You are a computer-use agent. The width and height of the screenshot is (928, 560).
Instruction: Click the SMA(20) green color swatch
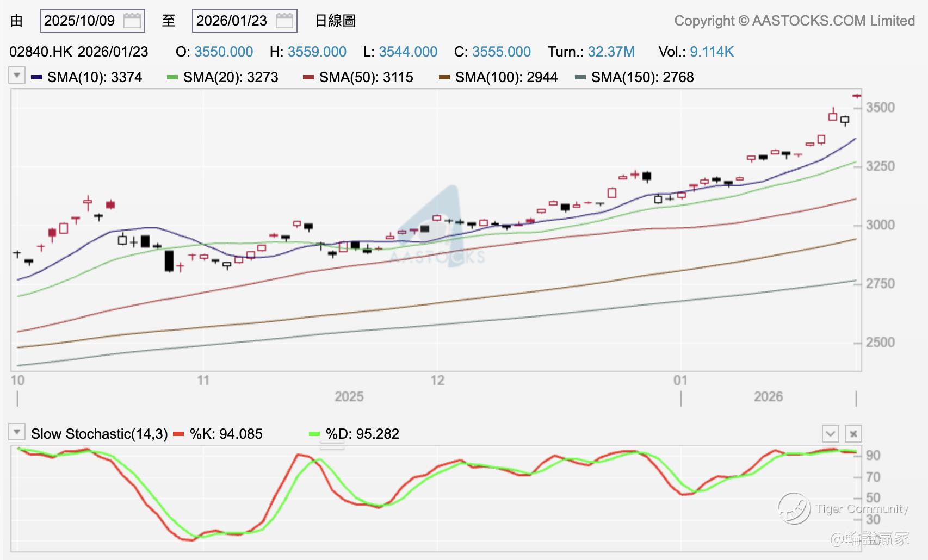pyautogui.click(x=172, y=78)
